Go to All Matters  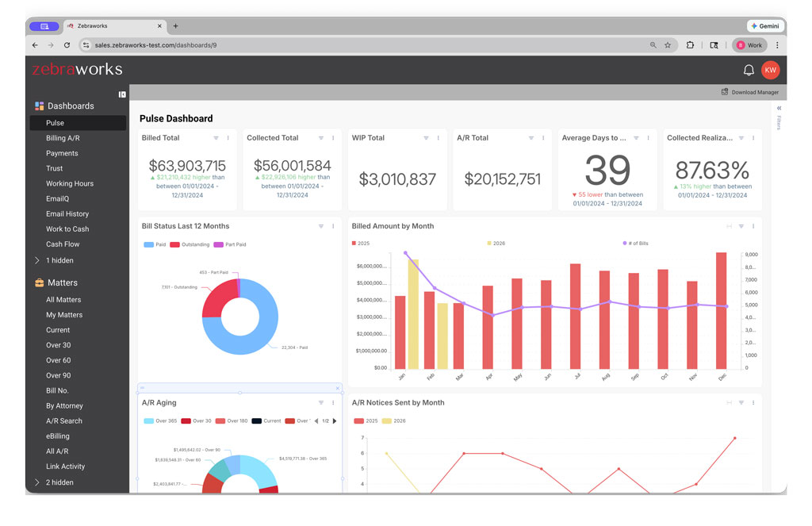click(x=63, y=300)
